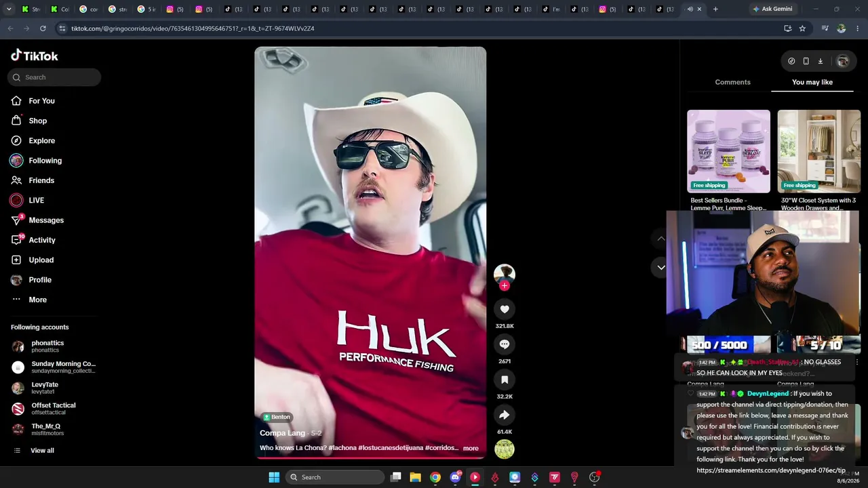This screenshot has width=868, height=488.
Task: Open the browser media controls icon
Action: pyautogui.click(x=825, y=28)
